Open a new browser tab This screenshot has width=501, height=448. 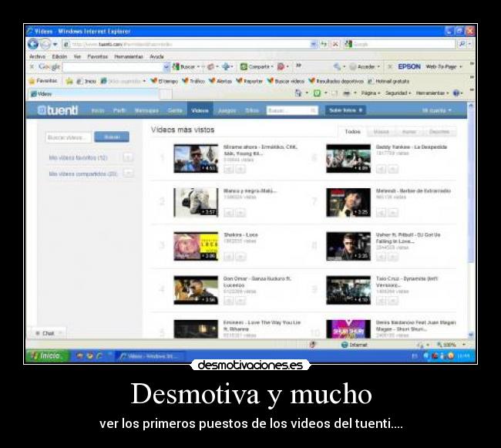[166, 94]
